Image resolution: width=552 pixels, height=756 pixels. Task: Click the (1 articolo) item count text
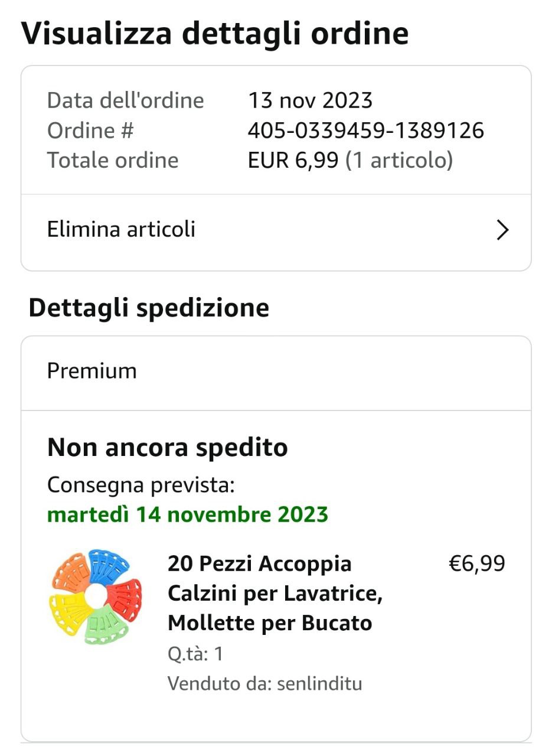click(x=399, y=160)
